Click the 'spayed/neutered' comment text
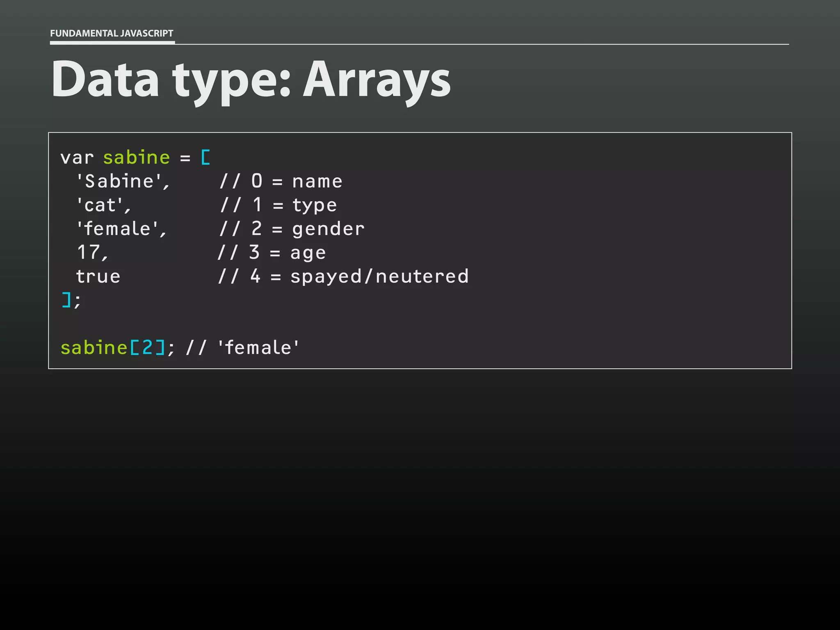 379,276
